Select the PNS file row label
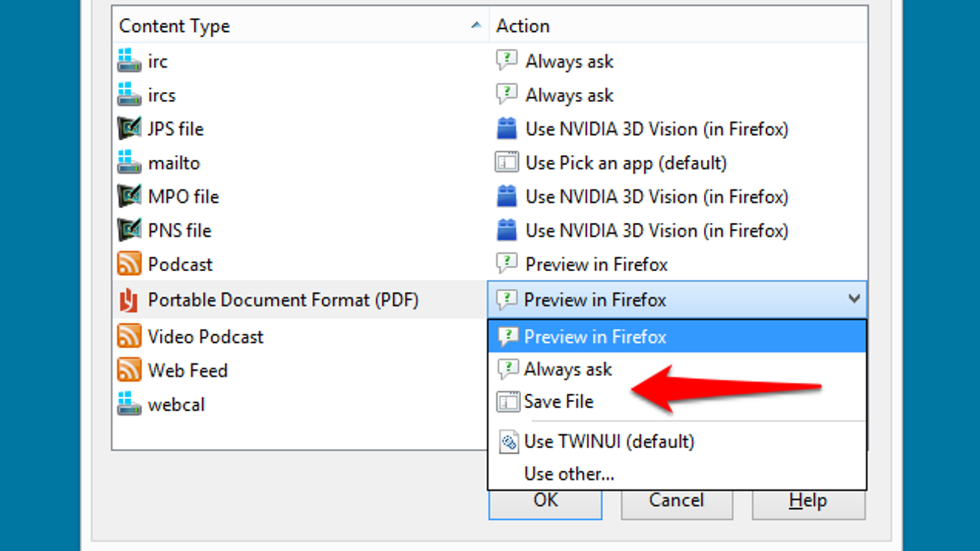Image resolution: width=980 pixels, height=551 pixels. [179, 230]
